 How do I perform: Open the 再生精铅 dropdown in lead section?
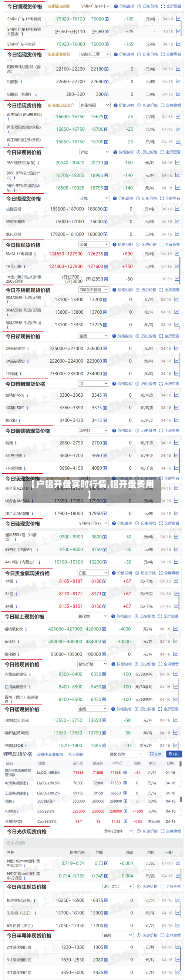[x=95, y=105]
